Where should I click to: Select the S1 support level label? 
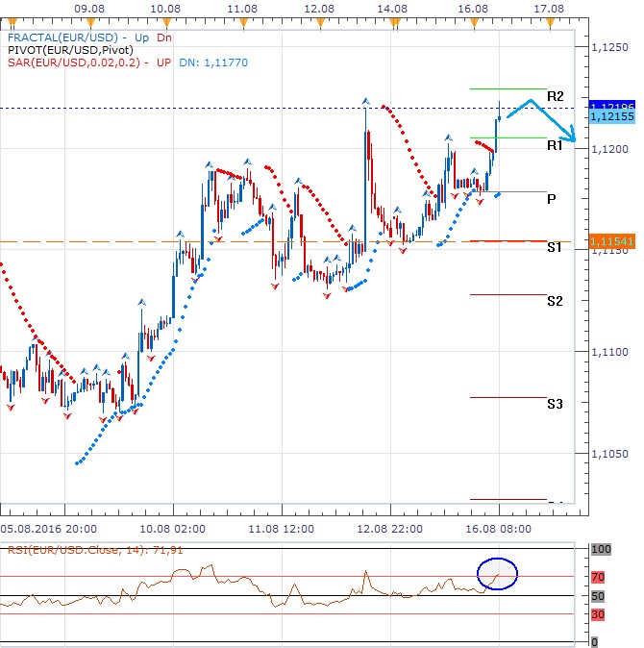555,248
